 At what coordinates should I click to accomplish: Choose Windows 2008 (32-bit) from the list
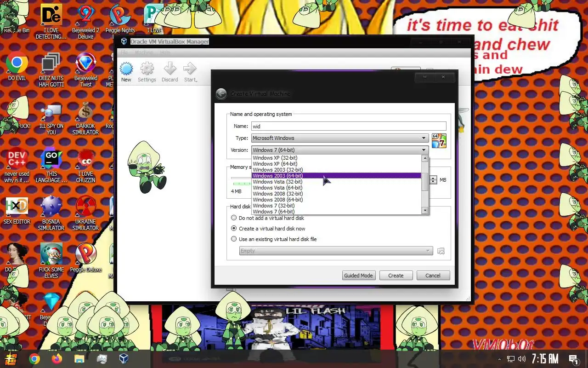336,194
